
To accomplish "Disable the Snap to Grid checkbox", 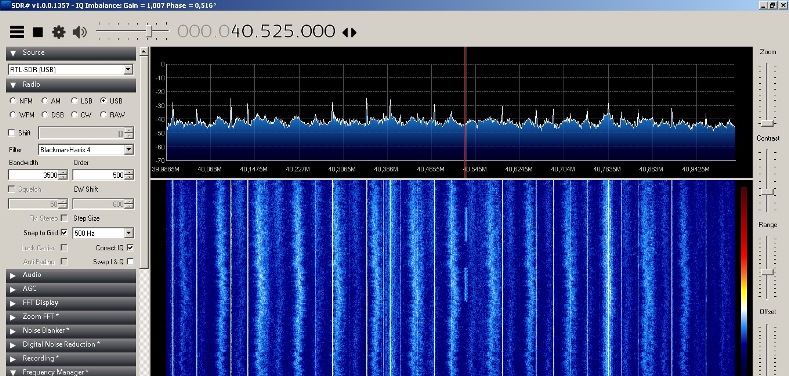I will pos(64,233).
